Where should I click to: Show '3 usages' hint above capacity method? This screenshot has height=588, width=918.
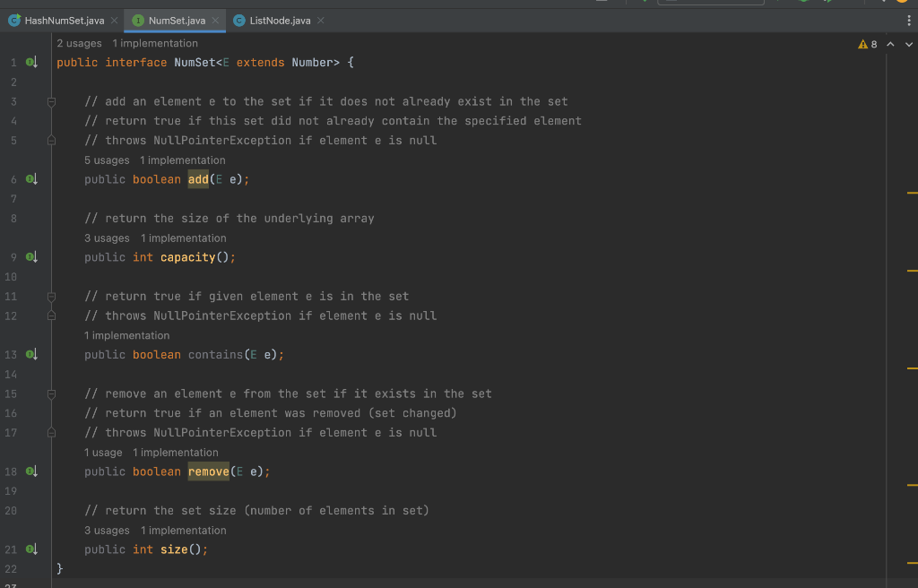pyautogui.click(x=107, y=238)
